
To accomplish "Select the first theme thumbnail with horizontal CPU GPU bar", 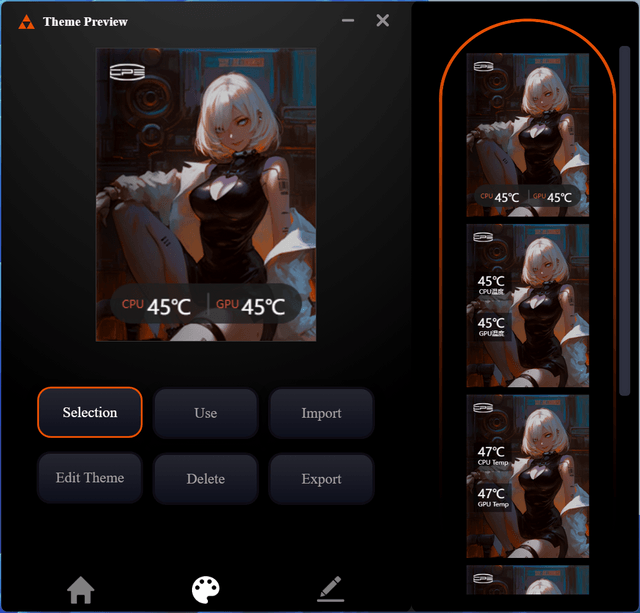I will pos(527,135).
